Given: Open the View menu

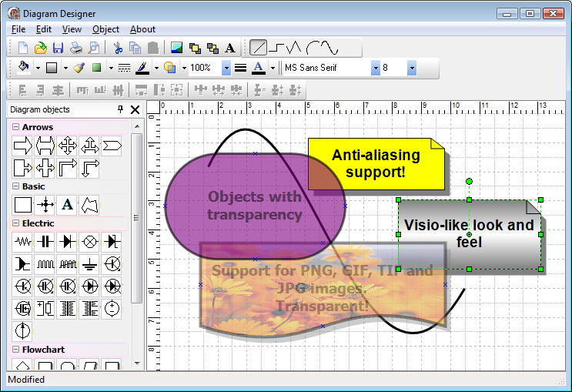Looking at the screenshot, I should pyautogui.click(x=72, y=29).
